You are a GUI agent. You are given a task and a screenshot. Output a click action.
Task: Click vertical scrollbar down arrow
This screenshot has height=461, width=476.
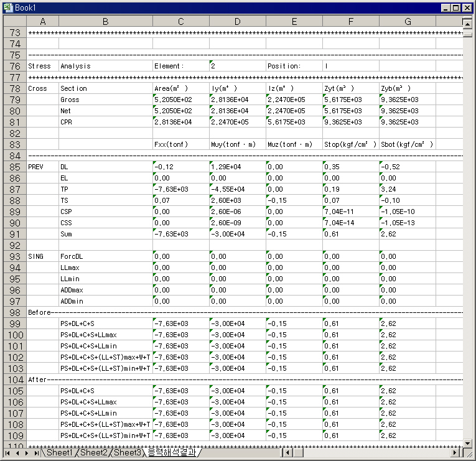[467, 443]
